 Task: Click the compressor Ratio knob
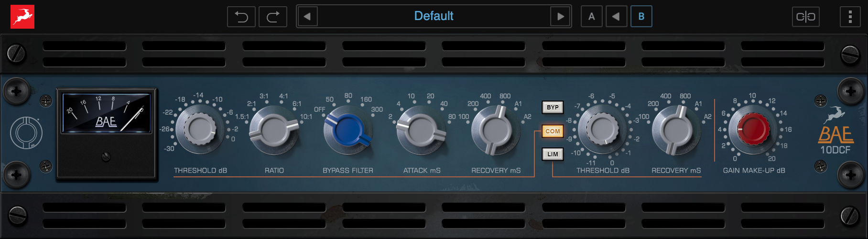tap(273, 130)
